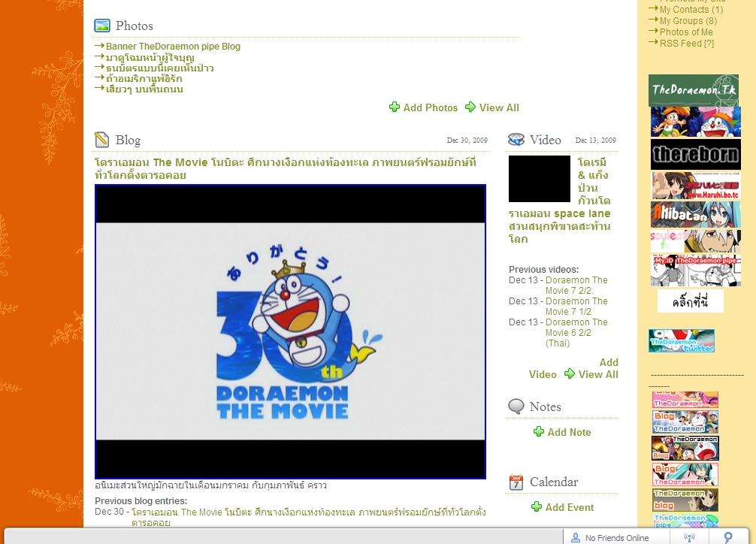Open the Doraemon The Movie blog post title
Image resolution: width=756 pixels, height=544 pixels.
pyautogui.click(x=286, y=169)
